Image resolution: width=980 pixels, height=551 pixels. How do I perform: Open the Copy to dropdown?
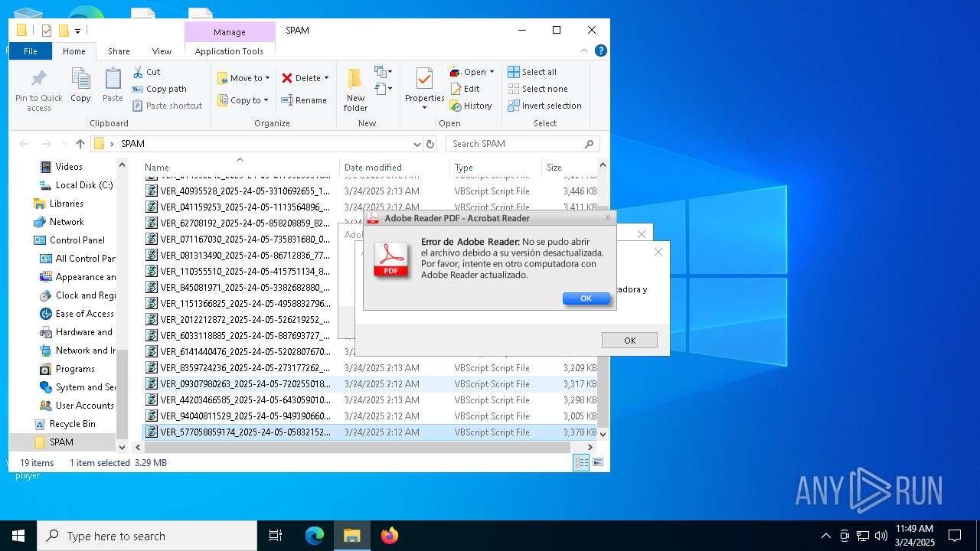point(243,100)
